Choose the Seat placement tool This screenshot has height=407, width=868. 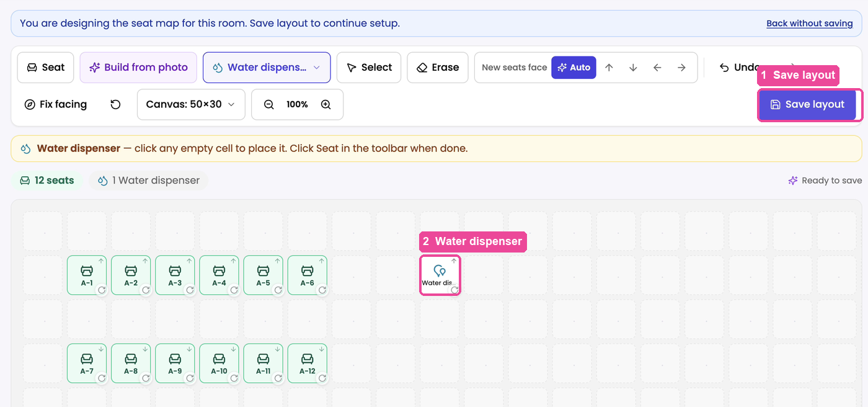click(45, 68)
